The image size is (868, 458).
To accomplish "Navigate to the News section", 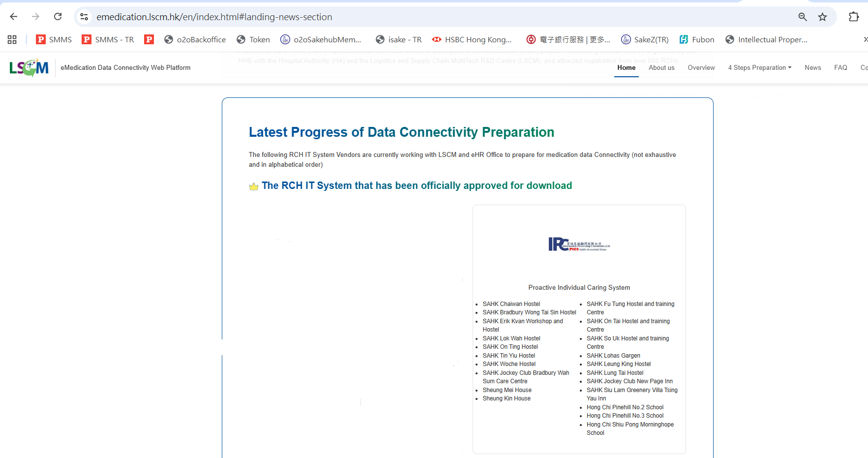I will coord(812,68).
